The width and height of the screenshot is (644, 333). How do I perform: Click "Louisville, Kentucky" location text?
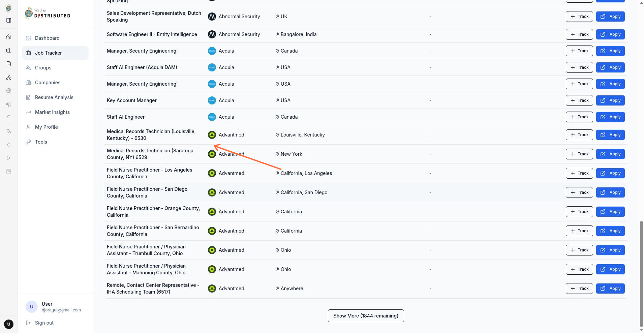coord(303,135)
